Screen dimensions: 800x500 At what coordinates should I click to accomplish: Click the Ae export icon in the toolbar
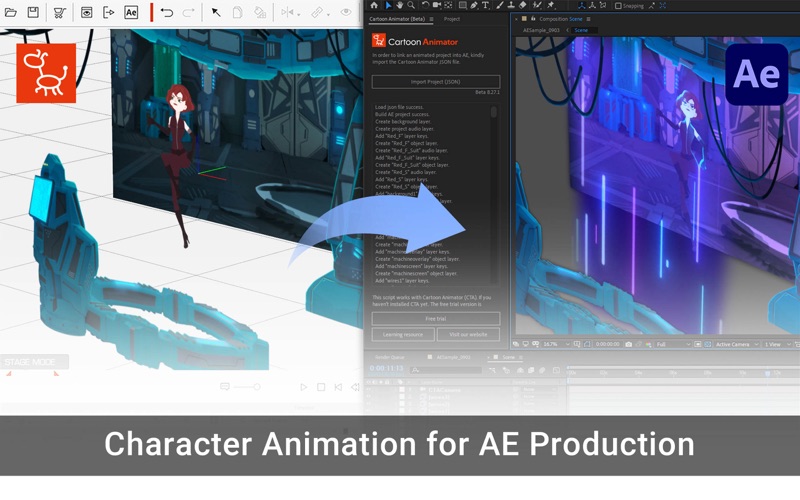pos(131,12)
